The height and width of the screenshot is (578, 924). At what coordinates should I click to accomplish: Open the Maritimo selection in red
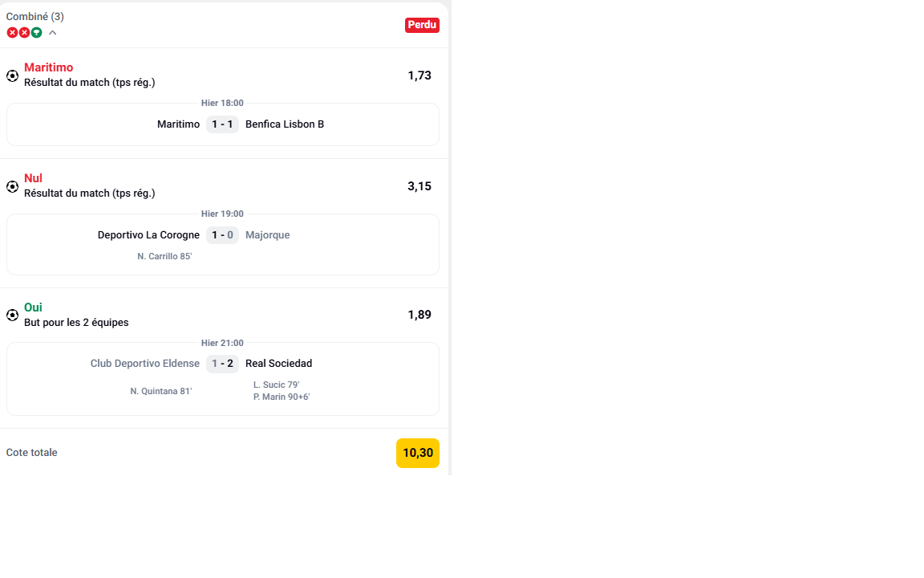click(x=48, y=67)
